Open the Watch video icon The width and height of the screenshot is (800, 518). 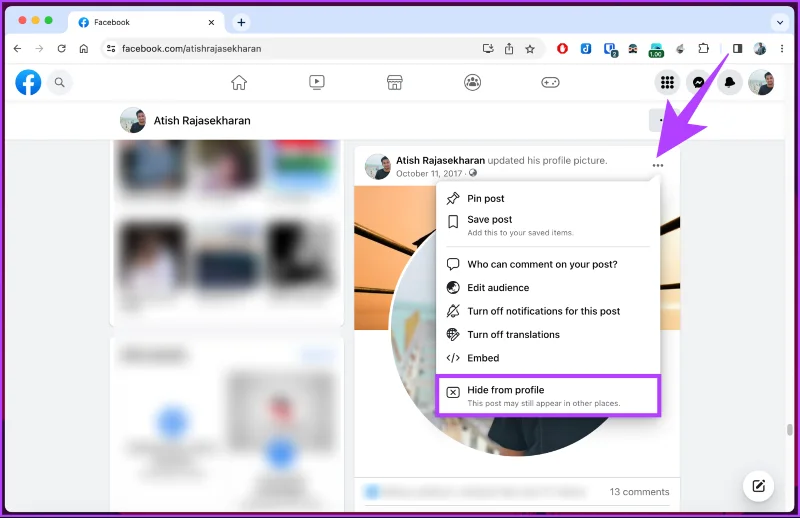coord(316,82)
